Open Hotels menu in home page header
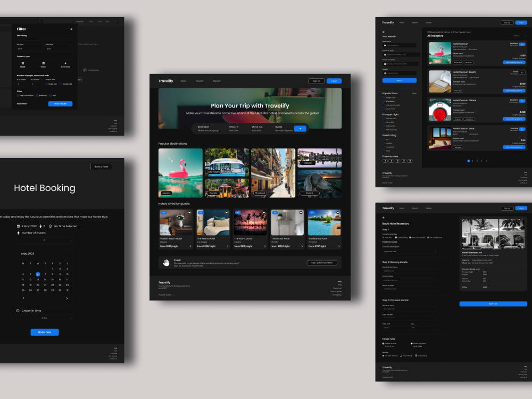The width and height of the screenshot is (532, 399). tap(183, 81)
